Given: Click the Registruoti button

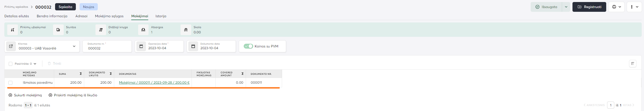Looking at the screenshot, I should 589,7.
